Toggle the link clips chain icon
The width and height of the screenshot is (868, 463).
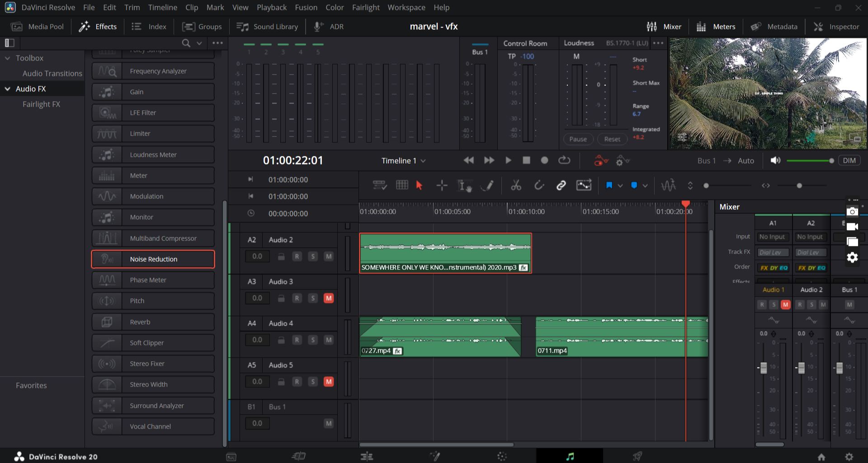click(x=561, y=185)
